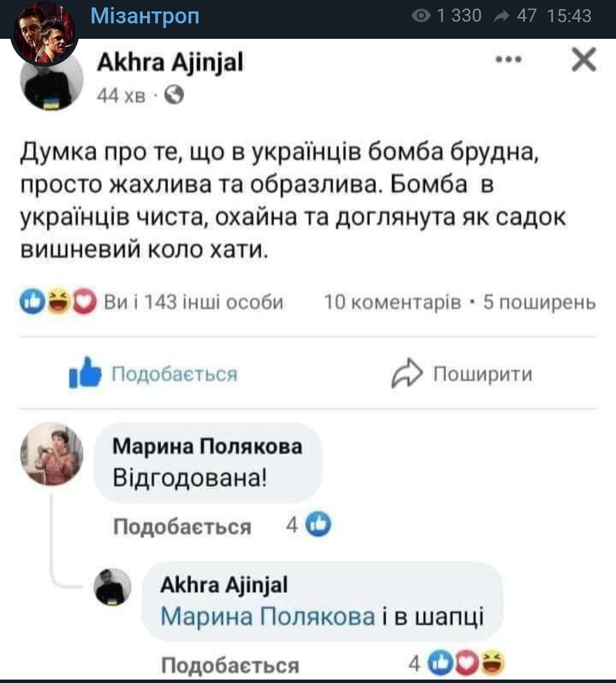Click the globe public-visibility icon

[x=175, y=96]
